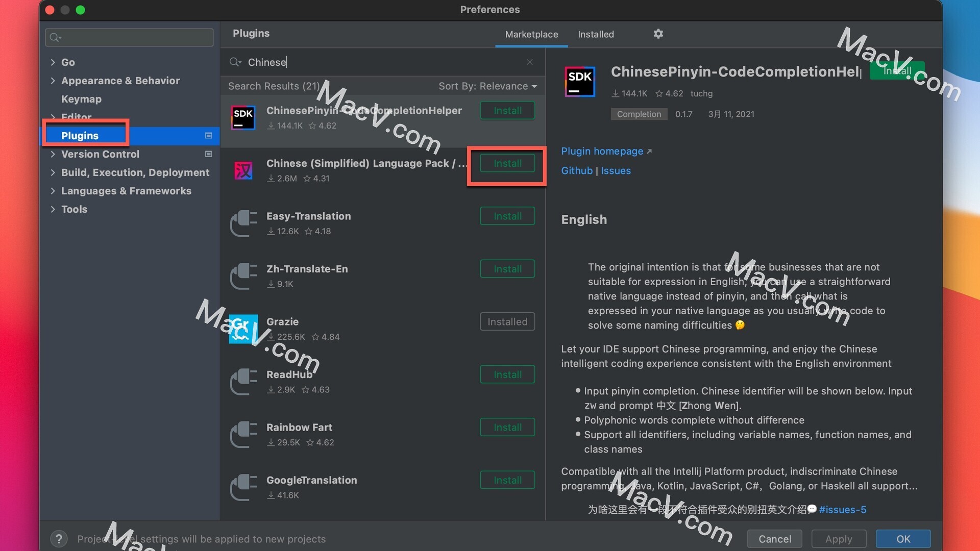Viewport: 980px width, 551px height.
Task: Select the Zh-Translate-En plugin name
Action: tap(307, 269)
